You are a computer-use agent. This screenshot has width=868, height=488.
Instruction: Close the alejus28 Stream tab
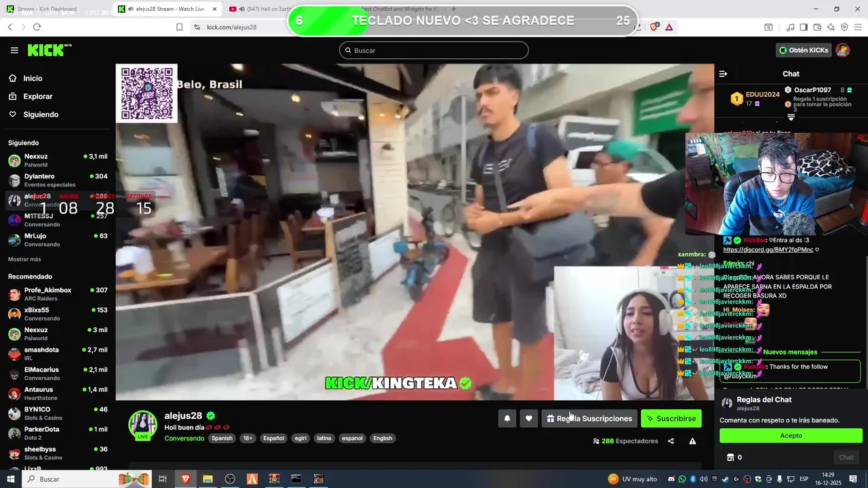click(x=214, y=9)
